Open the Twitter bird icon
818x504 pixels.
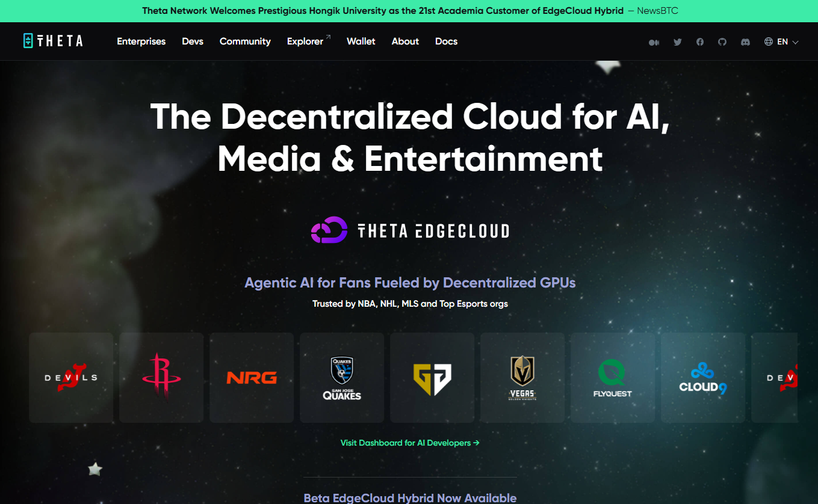(678, 42)
